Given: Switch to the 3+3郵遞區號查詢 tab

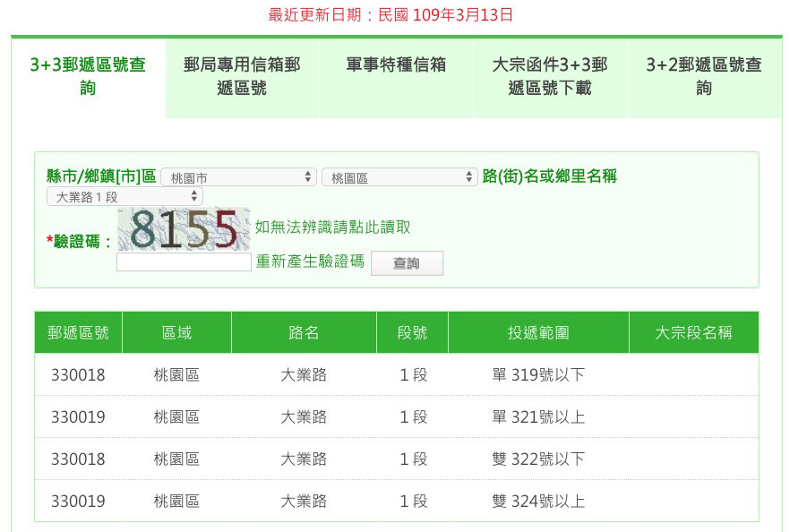Looking at the screenshot, I should click(86, 77).
